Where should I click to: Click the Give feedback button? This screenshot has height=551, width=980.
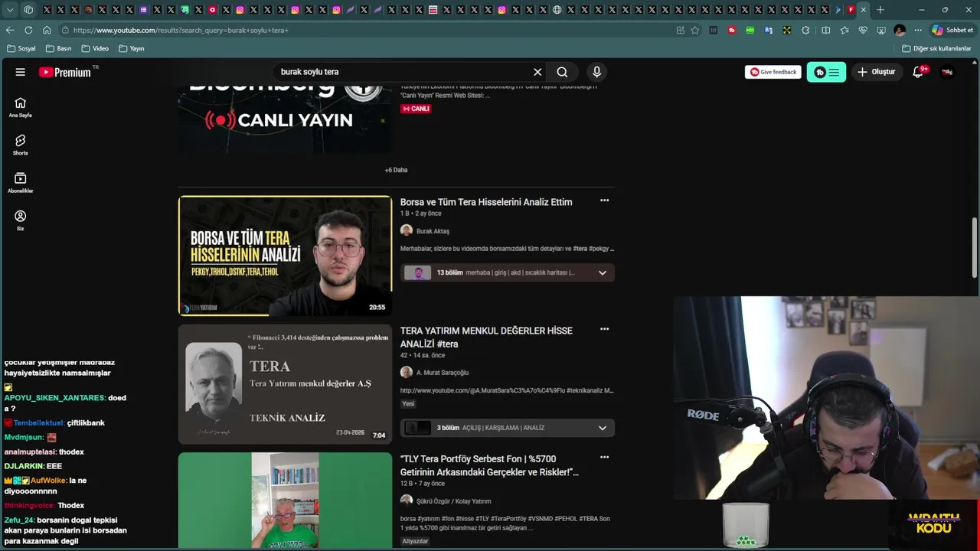coord(773,72)
